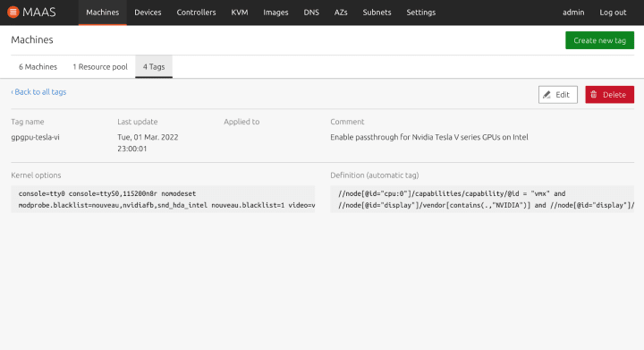Click the pencil icon on Edit button
Viewport: 644px width, 350px height.
tap(547, 95)
